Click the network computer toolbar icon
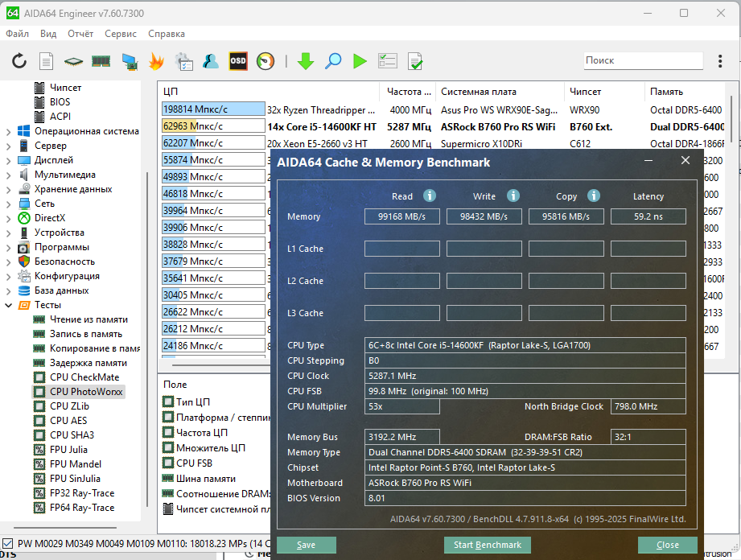This screenshot has height=560, width=741. click(130, 61)
